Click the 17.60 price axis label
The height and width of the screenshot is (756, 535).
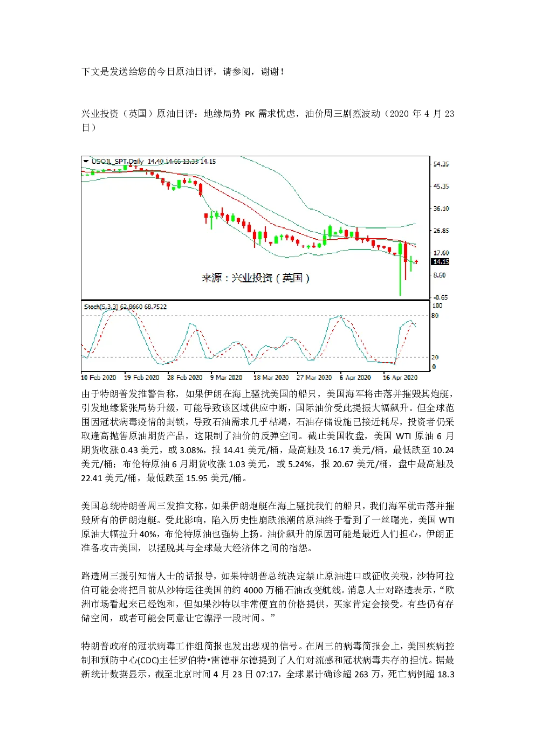point(441,253)
